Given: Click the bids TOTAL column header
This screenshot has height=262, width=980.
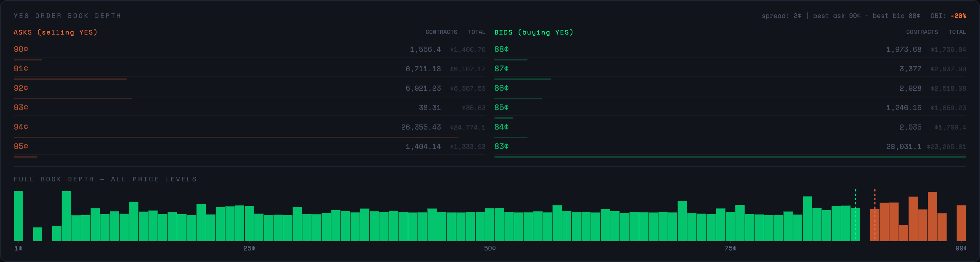Looking at the screenshot, I should (x=957, y=32).
